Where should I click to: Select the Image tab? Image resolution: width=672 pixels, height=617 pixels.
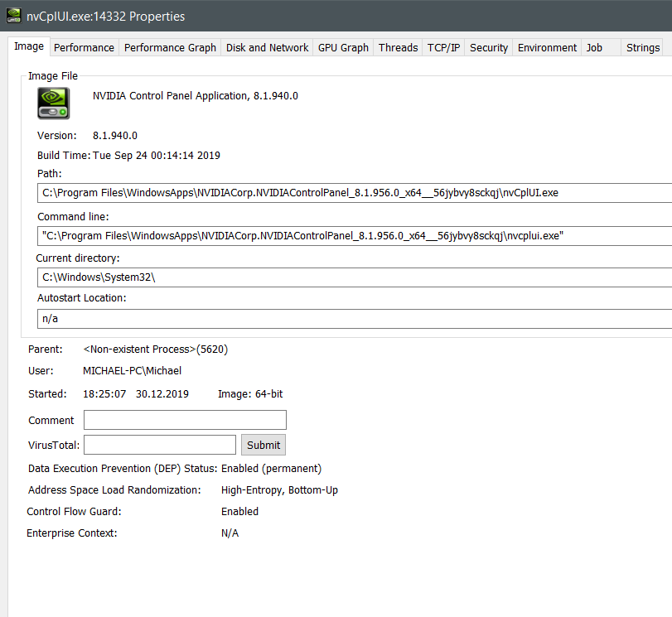coord(29,46)
